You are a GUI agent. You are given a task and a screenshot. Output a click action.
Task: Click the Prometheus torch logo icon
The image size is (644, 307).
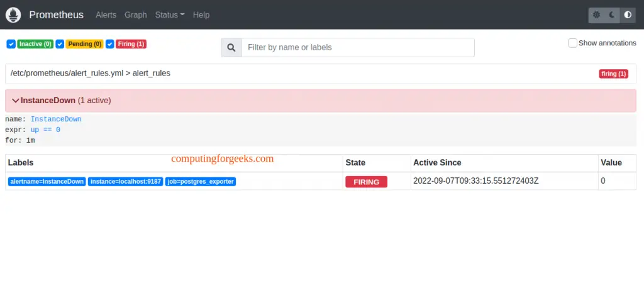tap(13, 15)
